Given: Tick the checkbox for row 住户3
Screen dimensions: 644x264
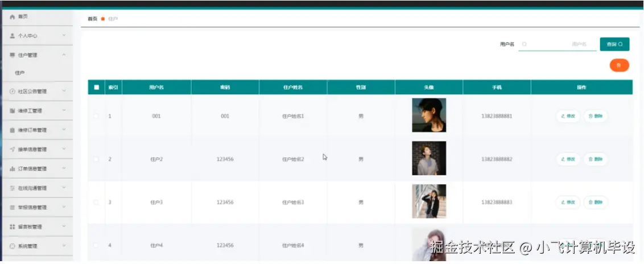Looking at the screenshot, I should 97,203.
